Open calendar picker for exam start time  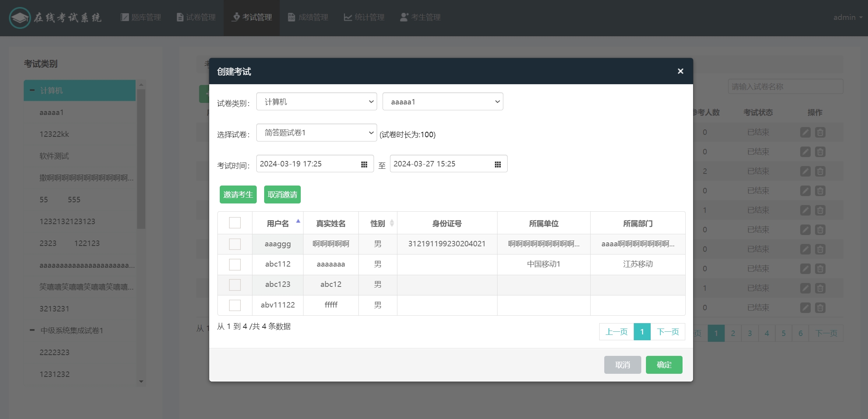pos(364,164)
